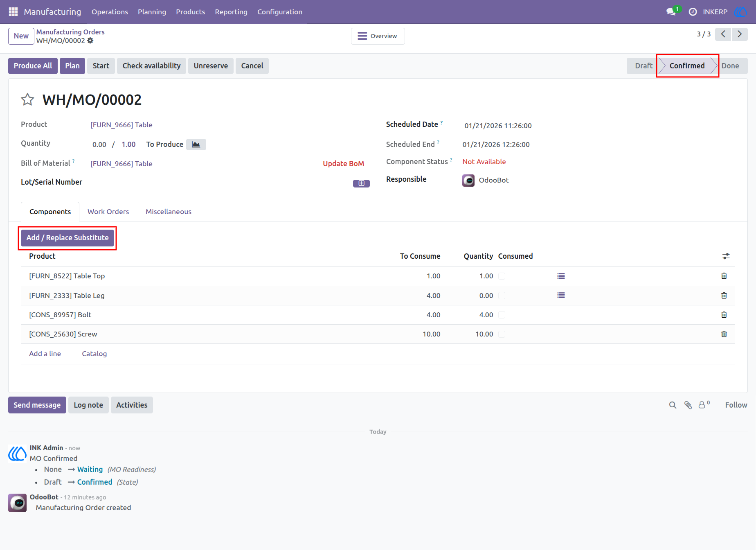Click the lot/serial number generate icon

361,183
